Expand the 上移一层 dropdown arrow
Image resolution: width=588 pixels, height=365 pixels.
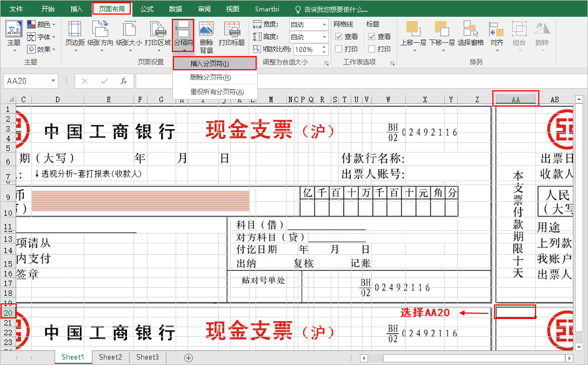415,51
